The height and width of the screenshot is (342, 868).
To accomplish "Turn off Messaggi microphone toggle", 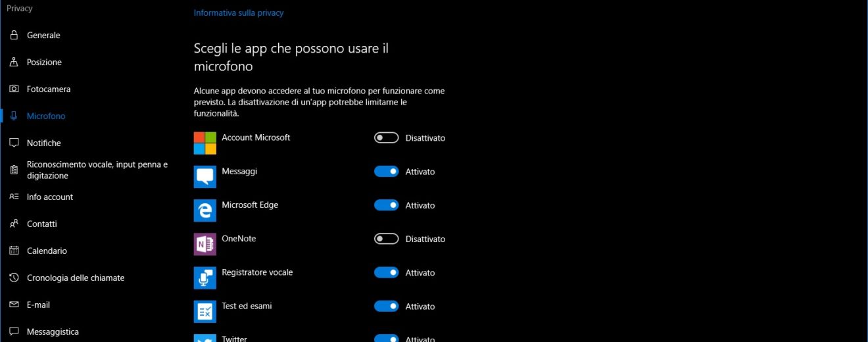I will (386, 172).
